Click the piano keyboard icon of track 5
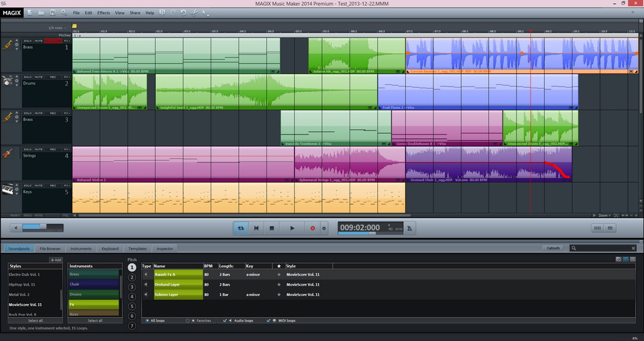Image resolution: width=644 pixels, height=341 pixels. pyautogui.click(x=7, y=190)
